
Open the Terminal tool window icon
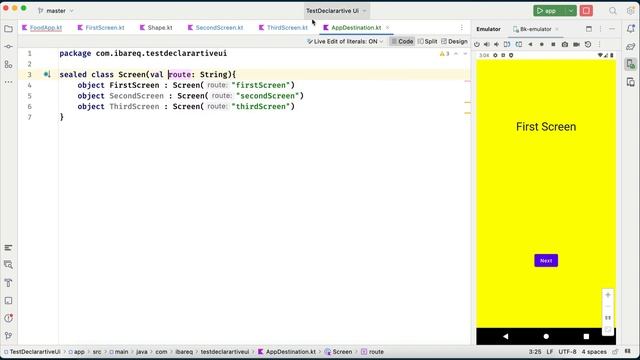(8, 300)
